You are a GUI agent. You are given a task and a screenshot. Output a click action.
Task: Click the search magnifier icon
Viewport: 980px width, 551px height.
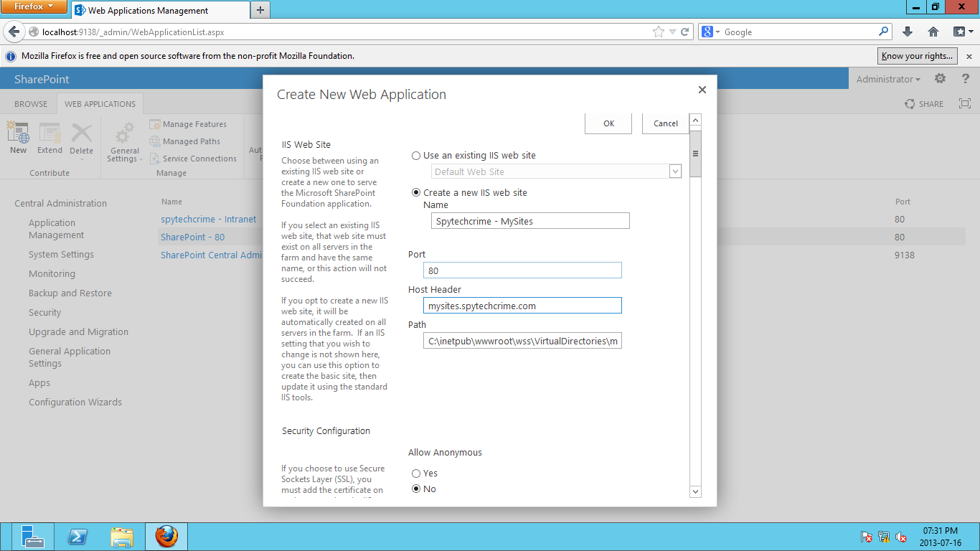click(x=884, y=32)
